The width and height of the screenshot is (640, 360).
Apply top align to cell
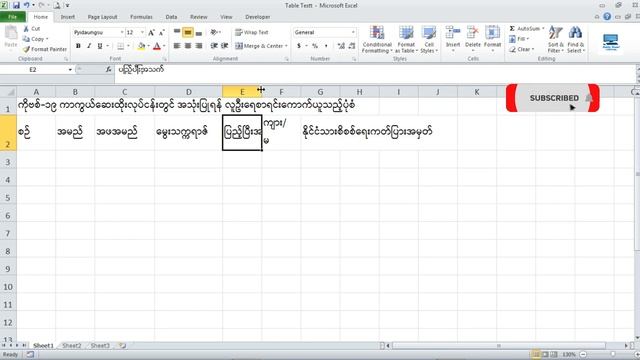click(177, 32)
